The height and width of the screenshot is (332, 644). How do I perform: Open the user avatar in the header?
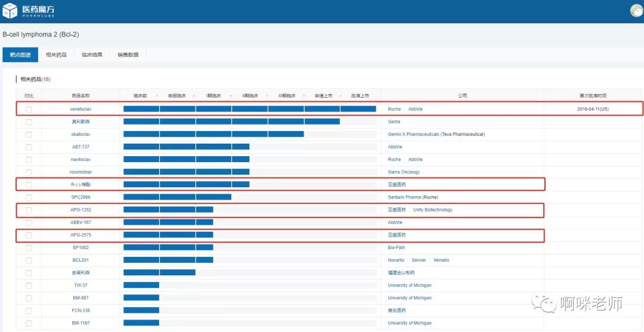[637, 11]
